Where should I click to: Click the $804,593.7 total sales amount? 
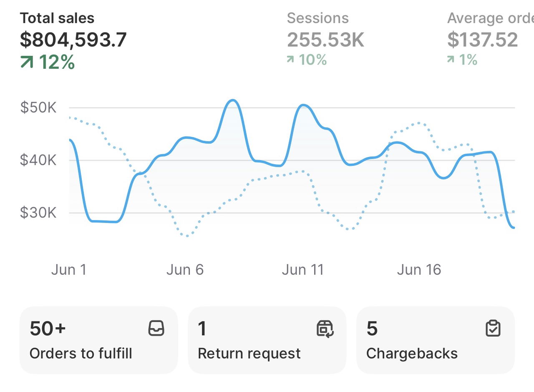point(73,40)
